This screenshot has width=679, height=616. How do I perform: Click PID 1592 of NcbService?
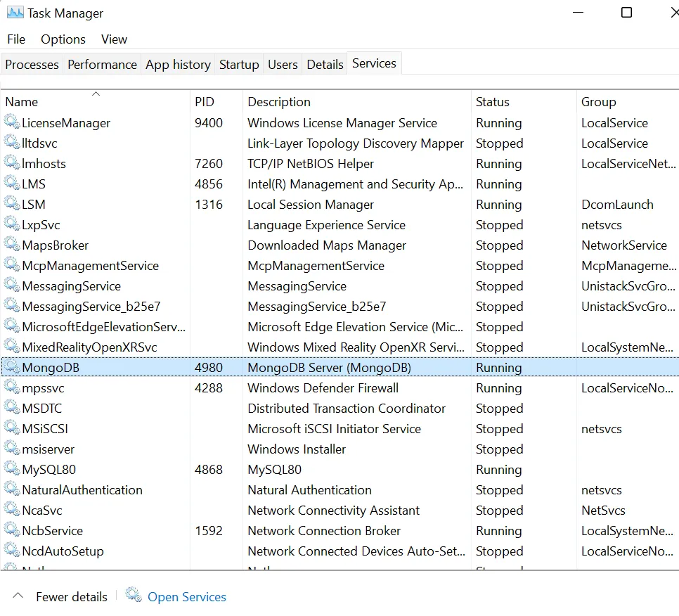click(209, 531)
